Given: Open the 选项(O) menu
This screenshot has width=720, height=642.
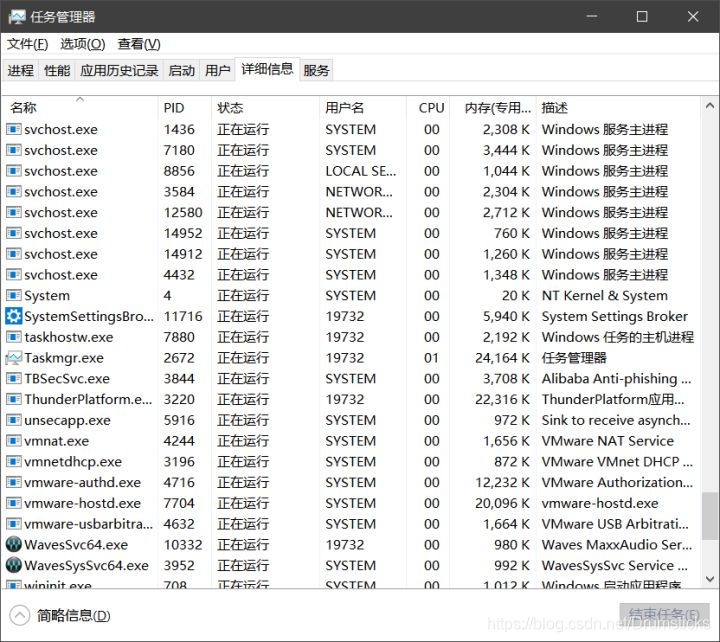Looking at the screenshot, I should (83, 44).
